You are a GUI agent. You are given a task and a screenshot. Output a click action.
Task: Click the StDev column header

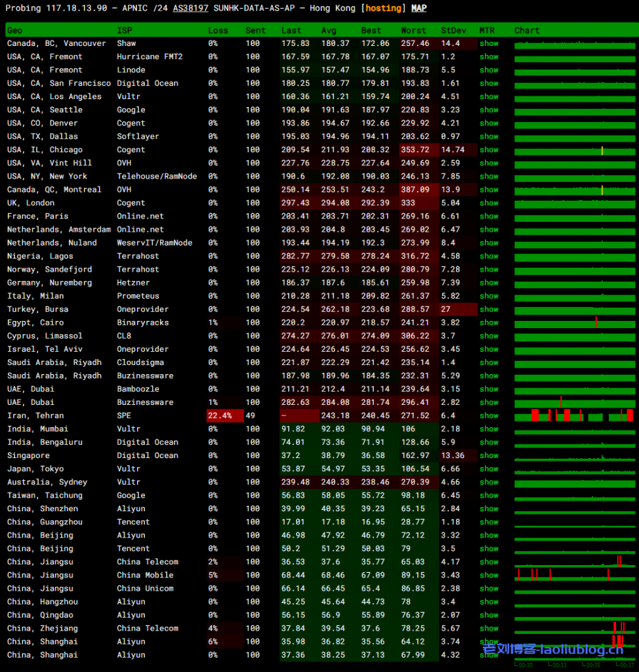(x=453, y=30)
